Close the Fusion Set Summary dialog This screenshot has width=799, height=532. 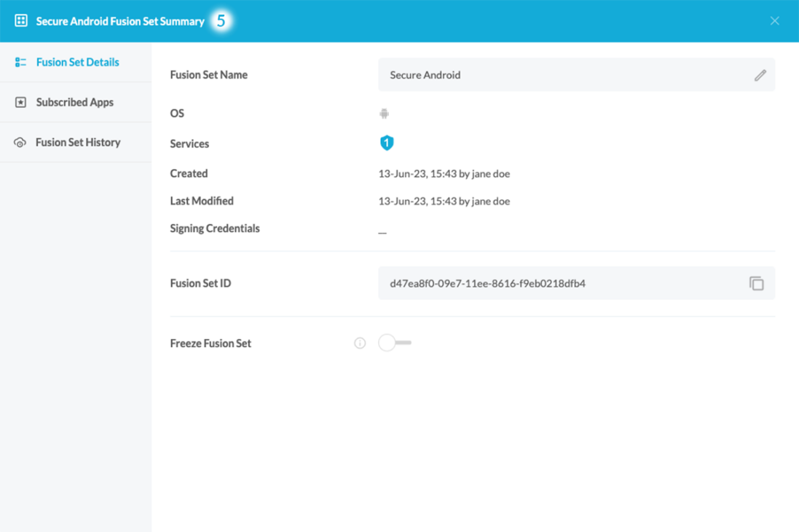(x=774, y=21)
